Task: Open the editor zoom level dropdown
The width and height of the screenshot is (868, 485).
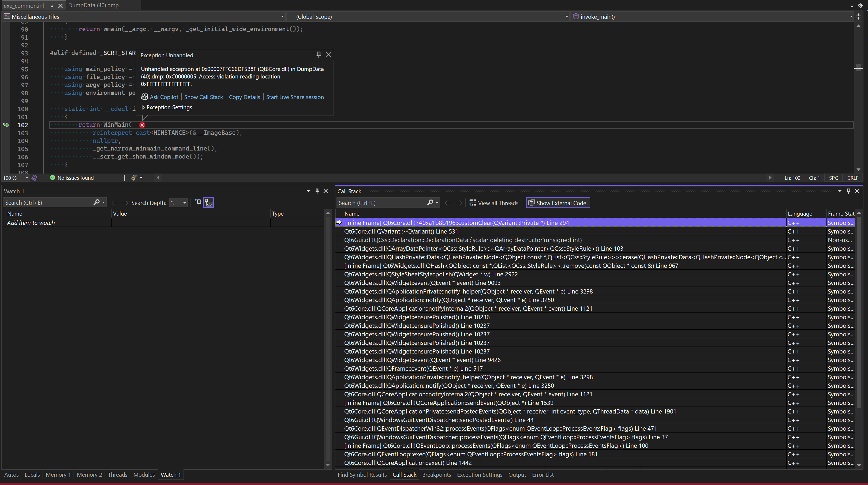Action: [27, 178]
